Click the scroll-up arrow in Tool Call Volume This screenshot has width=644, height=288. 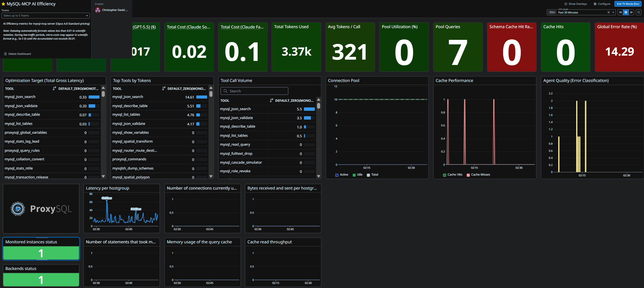pyautogui.click(x=319, y=100)
